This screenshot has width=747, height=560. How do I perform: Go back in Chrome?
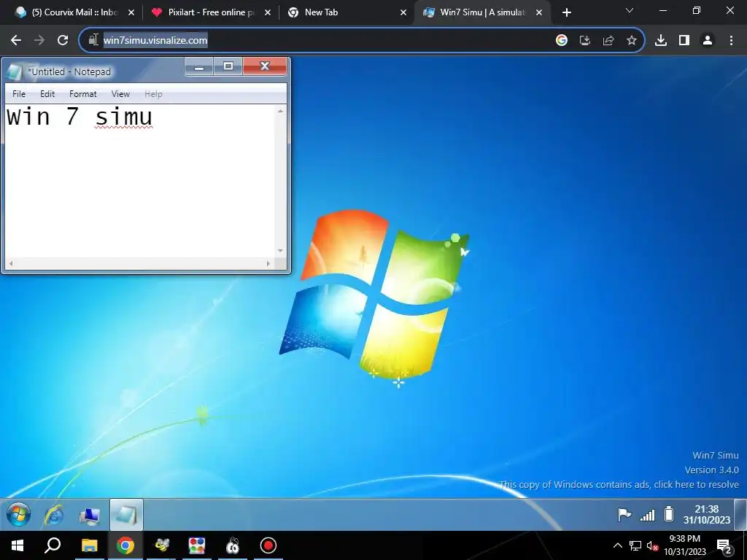16,41
